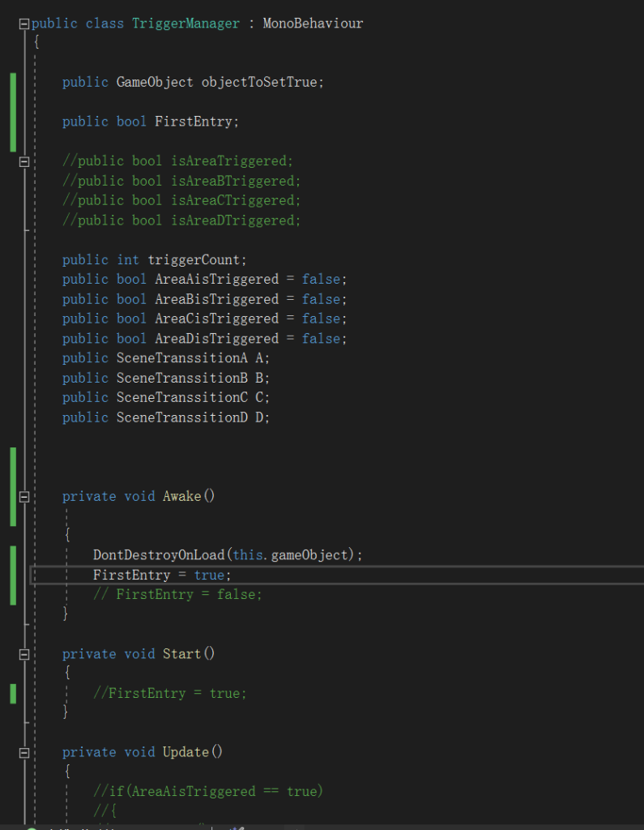Click the class name TriggerManager
Screen dimensions: 644x830
pos(186,24)
